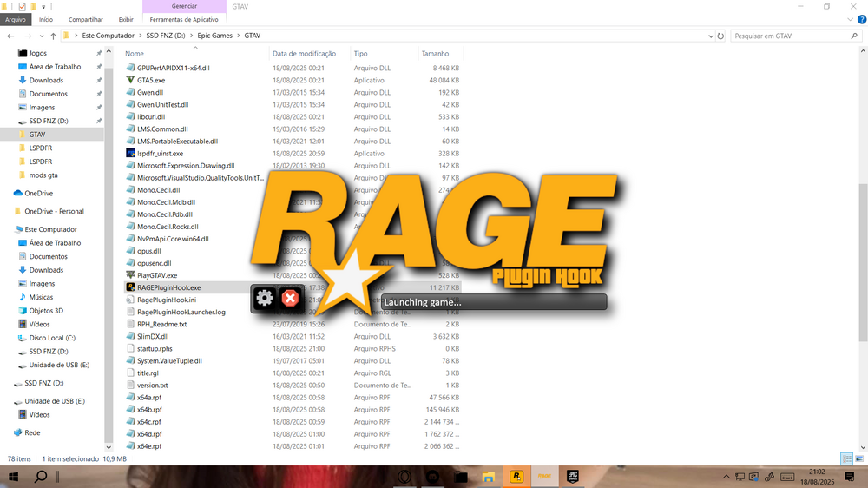
Task: Open RAGE Plugin Hook taskbar icon
Action: pos(545,477)
